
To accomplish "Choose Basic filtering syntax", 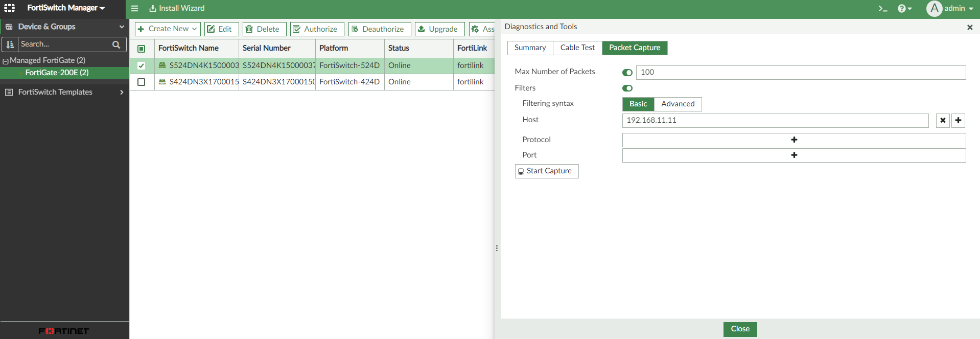I will 638,104.
